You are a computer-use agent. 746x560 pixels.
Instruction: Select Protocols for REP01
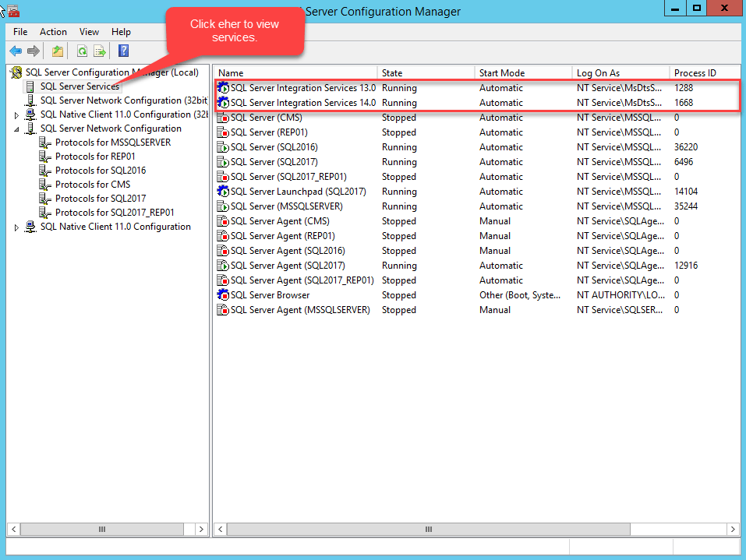[95, 157]
